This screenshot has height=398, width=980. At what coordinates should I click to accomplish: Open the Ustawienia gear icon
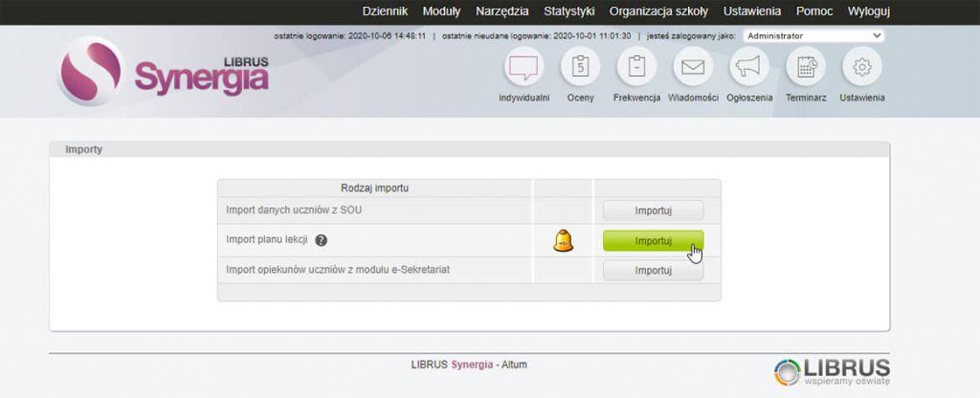point(862,66)
